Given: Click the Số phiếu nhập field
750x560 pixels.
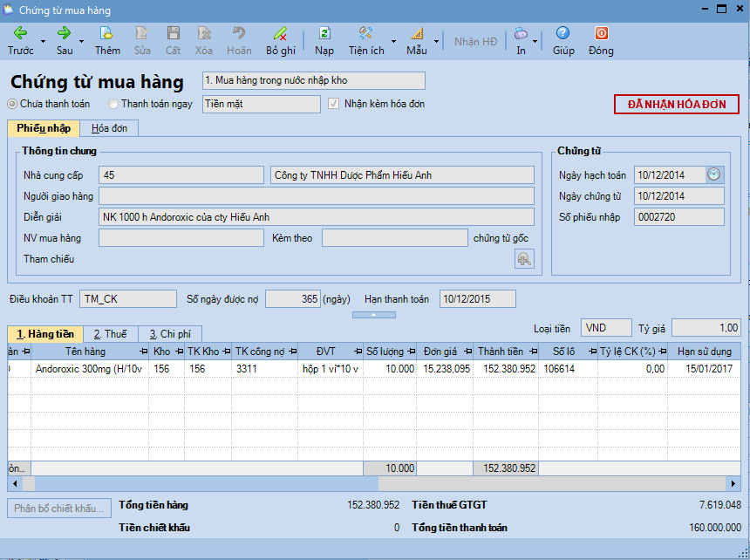Looking at the screenshot, I should 678,217.
